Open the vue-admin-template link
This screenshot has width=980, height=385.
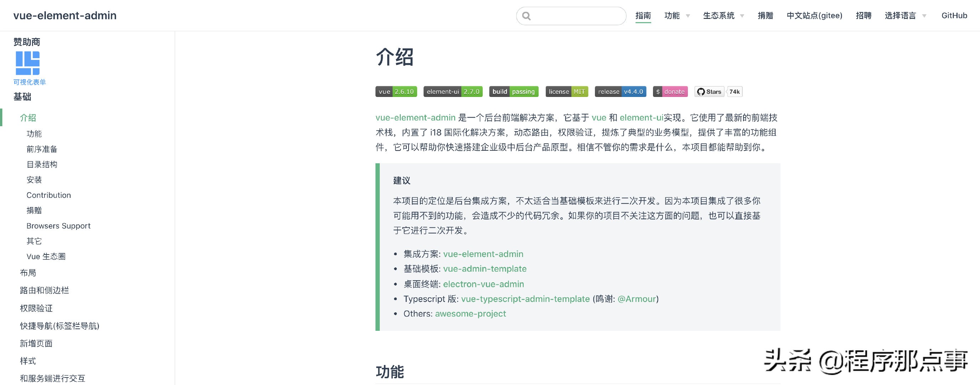point(485,269)
